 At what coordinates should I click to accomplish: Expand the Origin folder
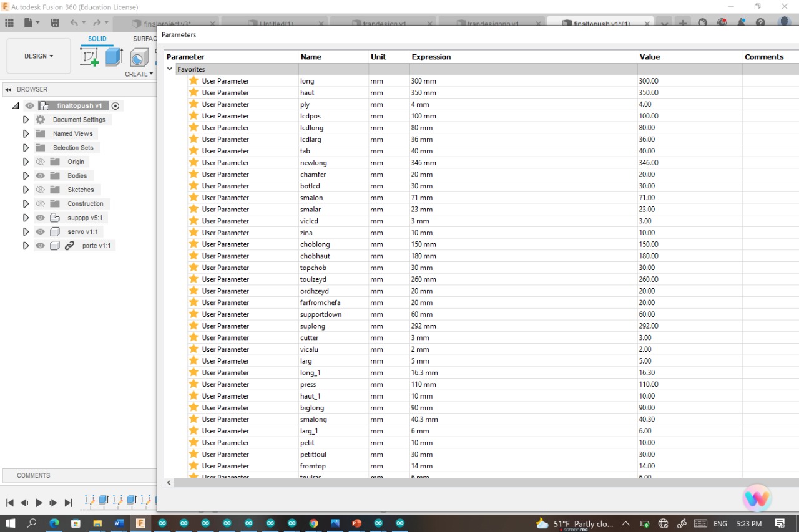tap(26, 162)
